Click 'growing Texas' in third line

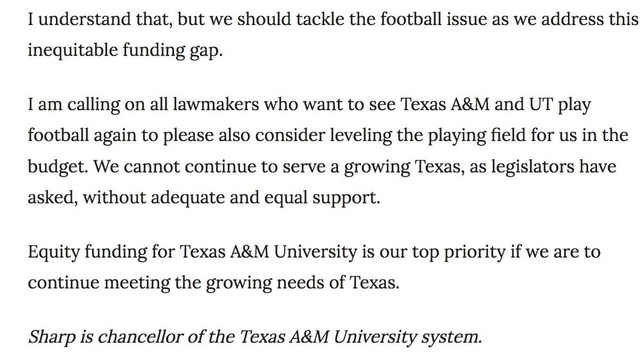click(x=402, y=167)
